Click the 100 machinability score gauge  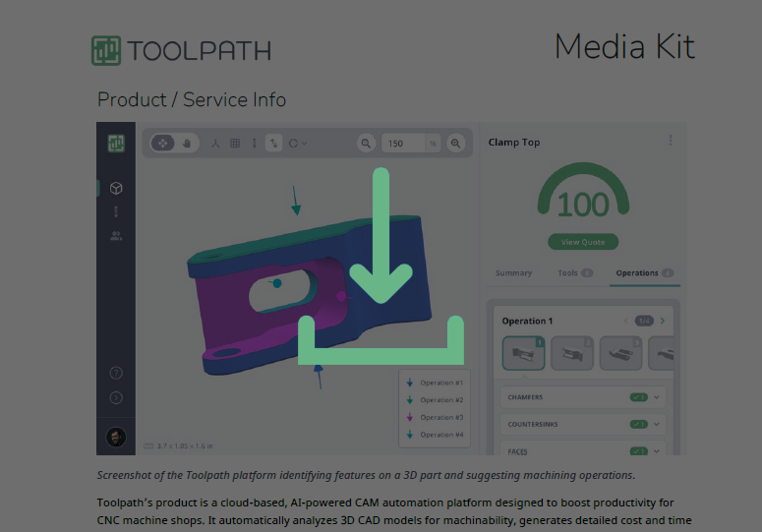pos(583,191)
